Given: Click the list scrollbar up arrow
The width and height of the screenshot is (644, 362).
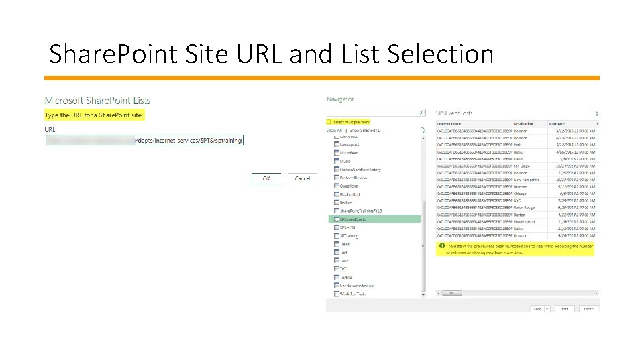Looking at the screenshot, I should tap(423, 139).
